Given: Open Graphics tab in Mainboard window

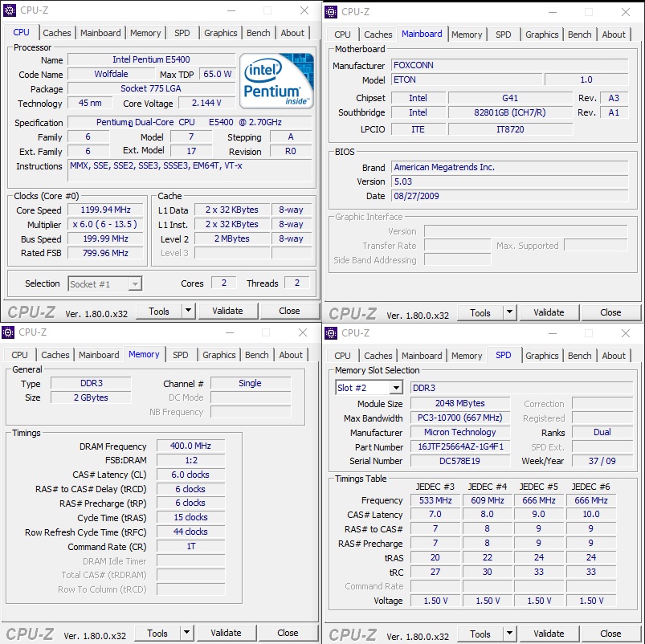Looking at the screenshot, I should pos(541,35).
